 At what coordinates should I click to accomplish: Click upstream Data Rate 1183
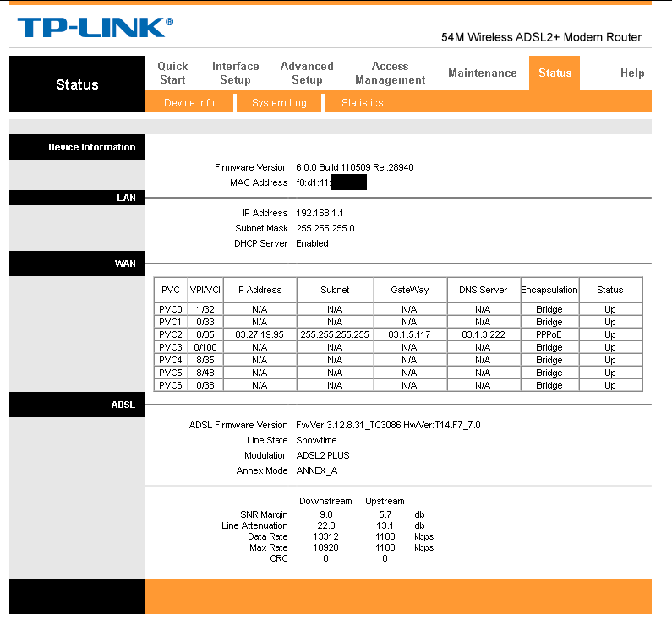pos(385,537)
